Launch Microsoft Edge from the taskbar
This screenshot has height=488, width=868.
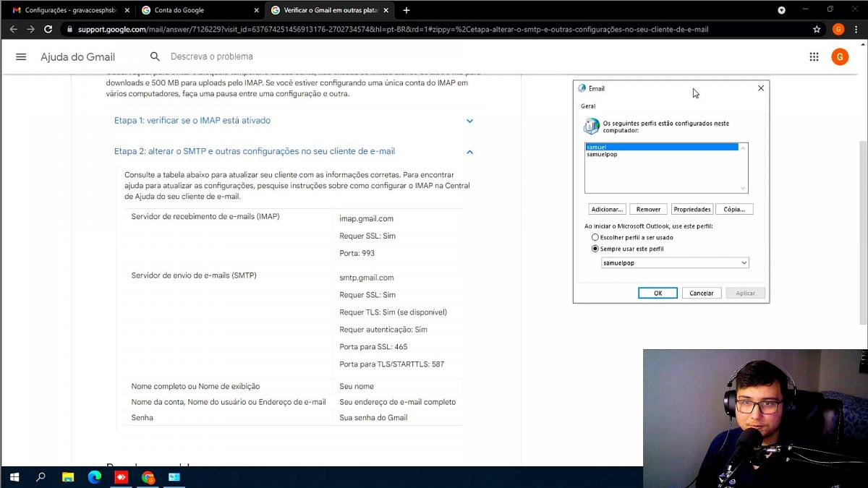(95, 477)
